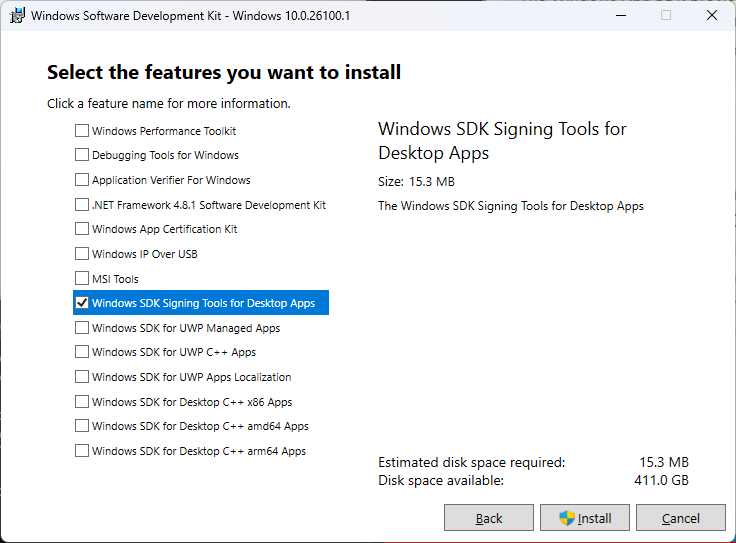Tick the Desktop C++ amd64 Apps checkbox
736x543 pixels.
click(x=82, y=426)
